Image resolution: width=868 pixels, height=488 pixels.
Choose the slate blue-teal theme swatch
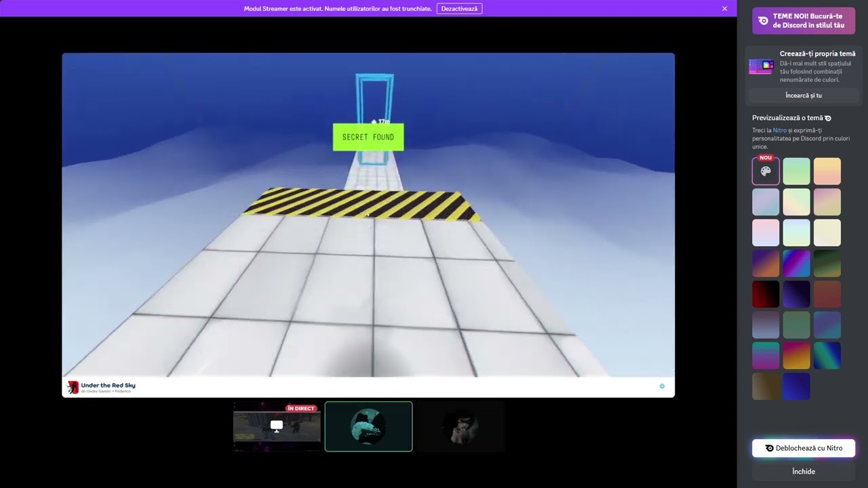(x=827, y=325)
